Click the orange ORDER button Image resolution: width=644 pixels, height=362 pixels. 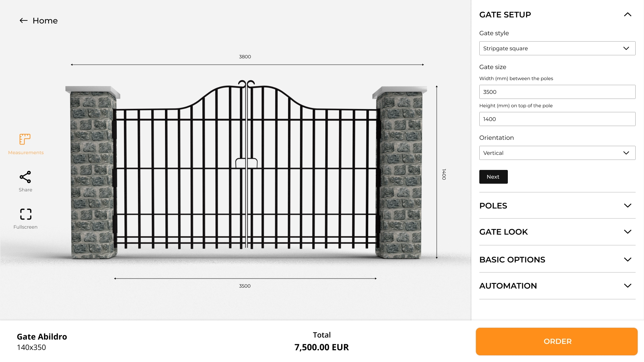pos(556,341)
